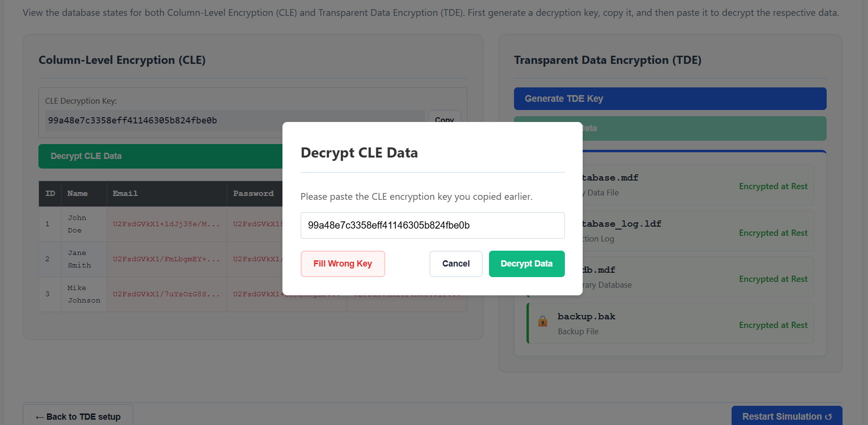The height and width of the screenshot is (425, 868).
Task: Select the backup.bak file entry
Action: pyautogui.click(x=670, y=323)
